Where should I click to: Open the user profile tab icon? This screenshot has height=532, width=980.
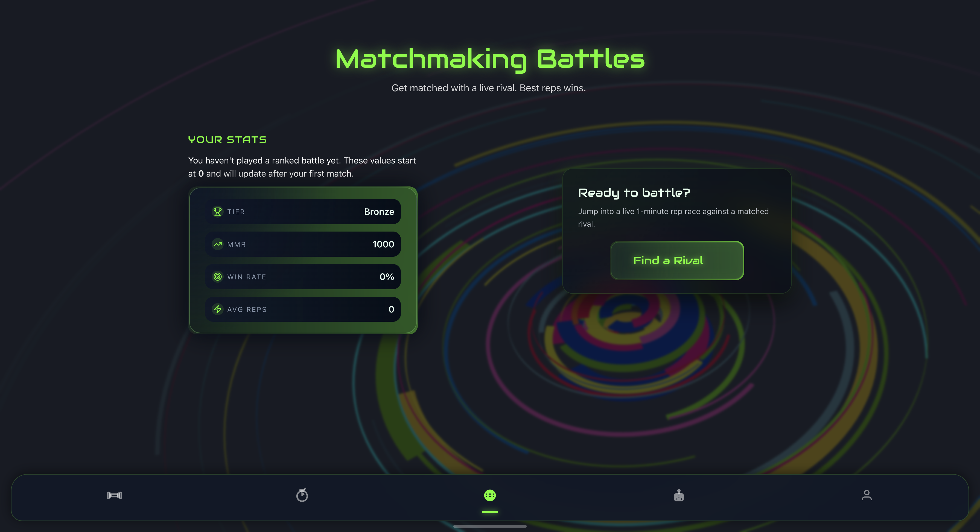[867, 495]
